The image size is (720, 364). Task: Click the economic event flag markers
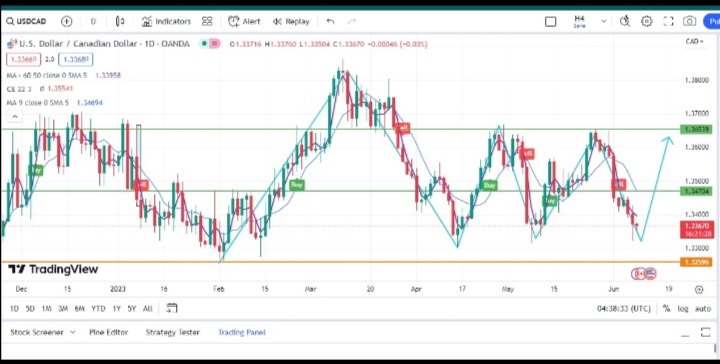[x=643, y=274]
